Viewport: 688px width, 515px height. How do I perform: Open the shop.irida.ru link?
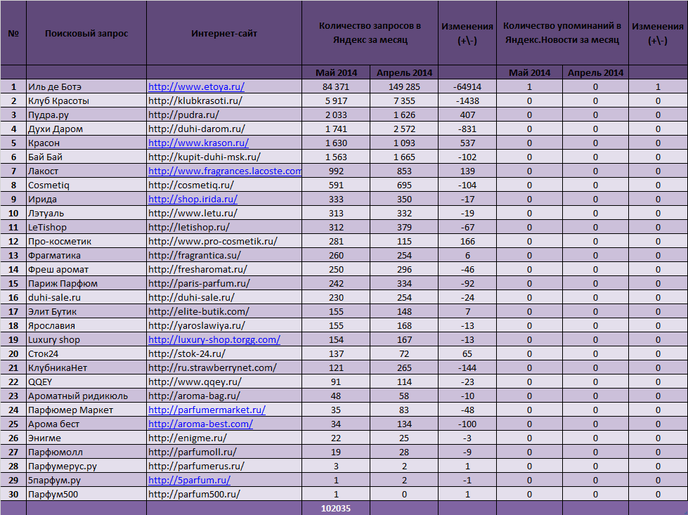(193, 199)
